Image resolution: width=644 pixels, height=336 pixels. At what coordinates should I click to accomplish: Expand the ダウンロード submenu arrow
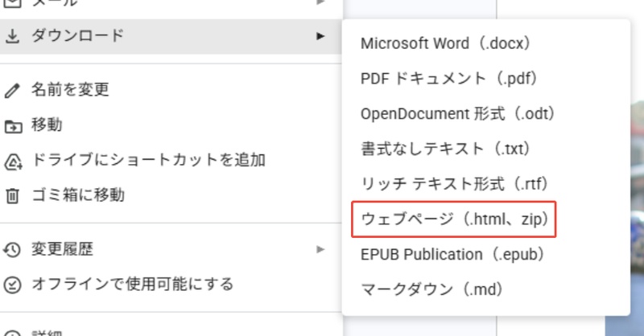tap(320, 36)
